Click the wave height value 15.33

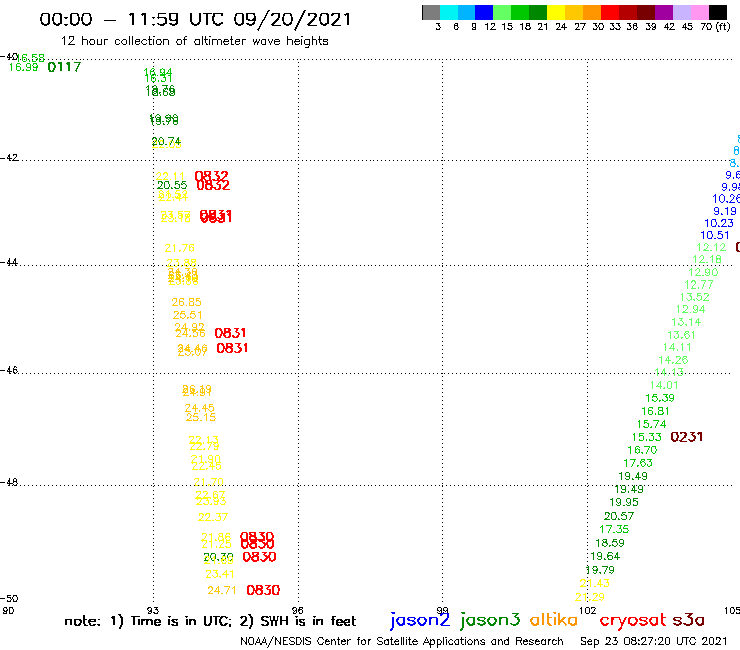tap(647, 437)
